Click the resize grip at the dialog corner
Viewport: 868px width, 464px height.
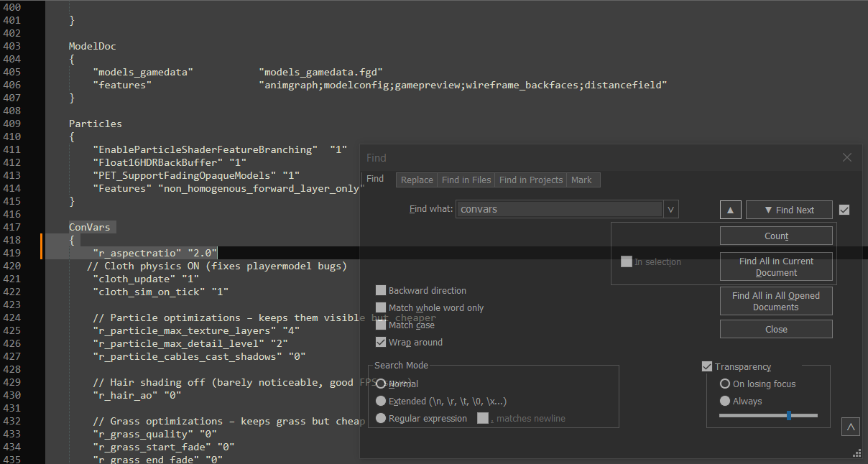click(857, 453)
